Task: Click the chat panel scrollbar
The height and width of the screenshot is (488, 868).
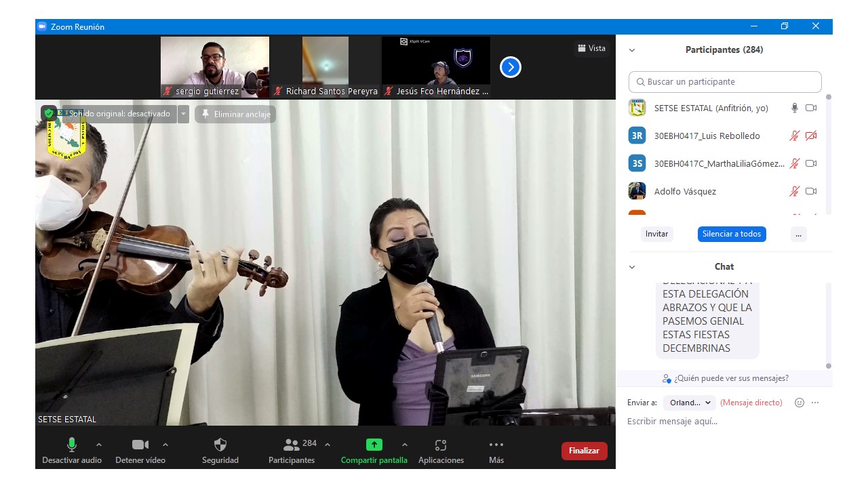Action: tap(829, 325)
